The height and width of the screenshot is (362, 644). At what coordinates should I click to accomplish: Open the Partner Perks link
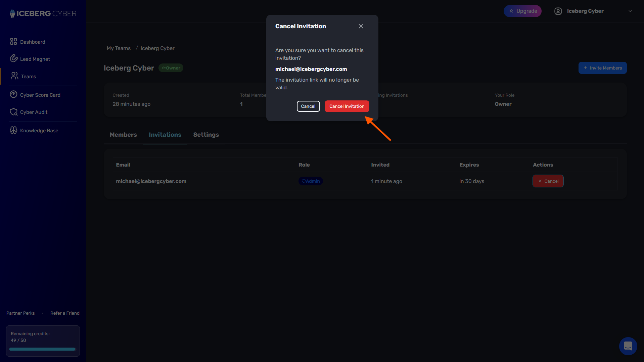point(20,313)
